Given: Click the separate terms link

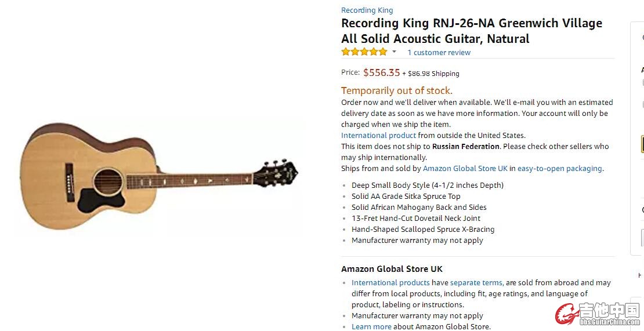Looking at the screenshot, I should point(476,283).
